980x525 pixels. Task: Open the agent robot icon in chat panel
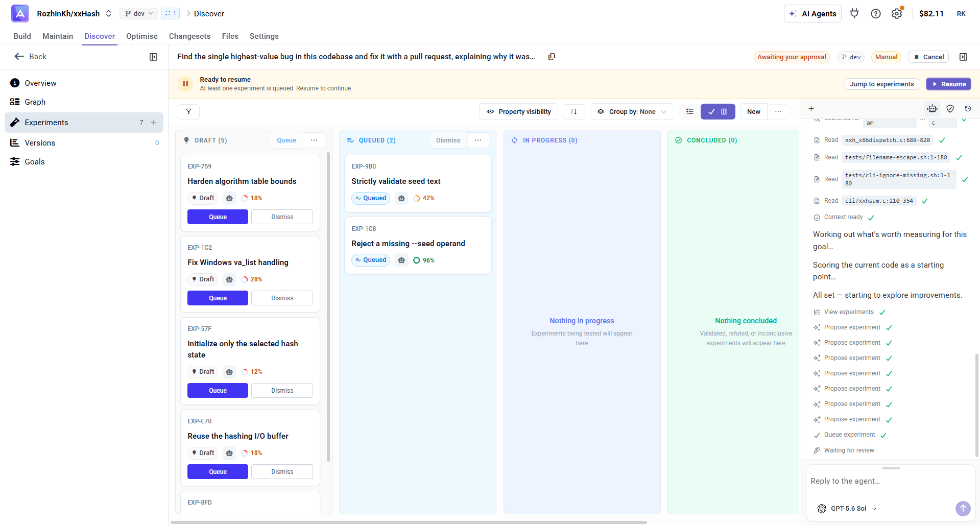pos(933,108)
